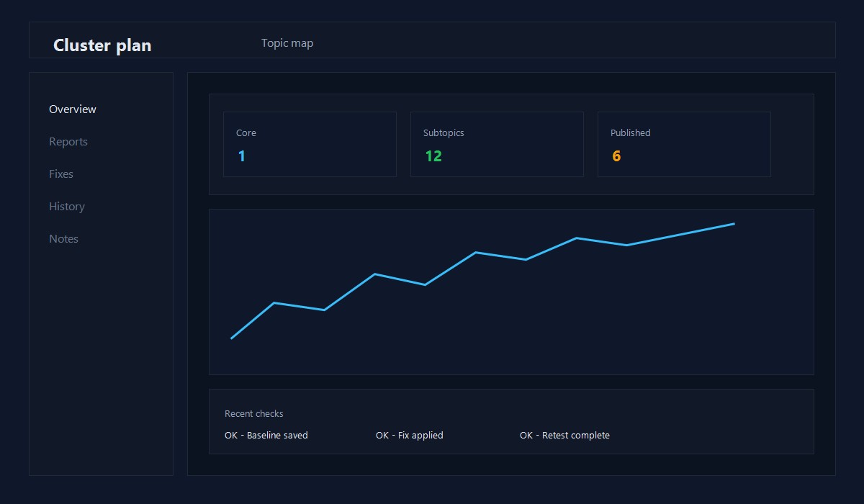The height and width of the screenshot is (504, 864).
Task: Click the Recent checks header label
Action: click(253, 413)
